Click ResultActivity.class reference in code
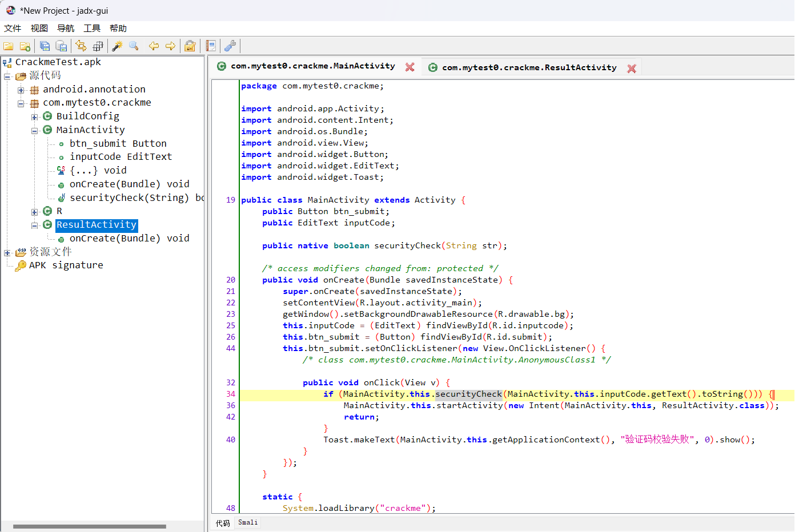 pos(713,405)
